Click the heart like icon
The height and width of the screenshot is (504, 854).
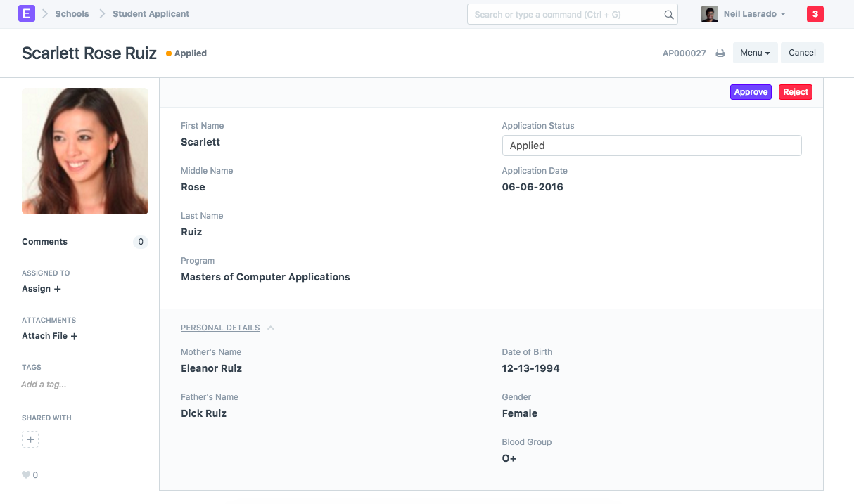pos(26,475)
